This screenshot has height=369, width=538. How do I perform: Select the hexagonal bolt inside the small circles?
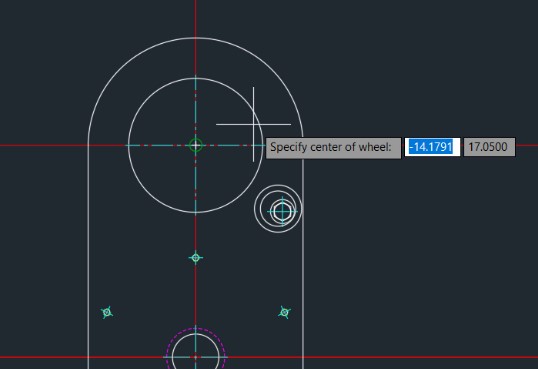[x=282, y=211]
